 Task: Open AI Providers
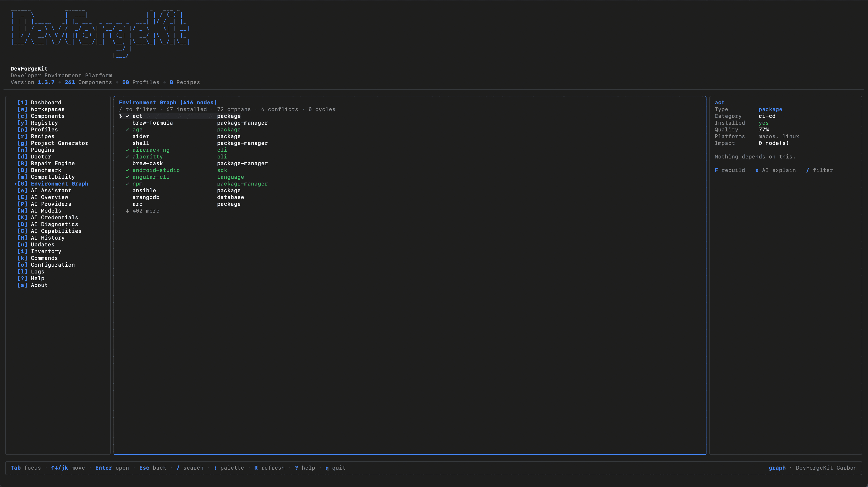point(44,204)
